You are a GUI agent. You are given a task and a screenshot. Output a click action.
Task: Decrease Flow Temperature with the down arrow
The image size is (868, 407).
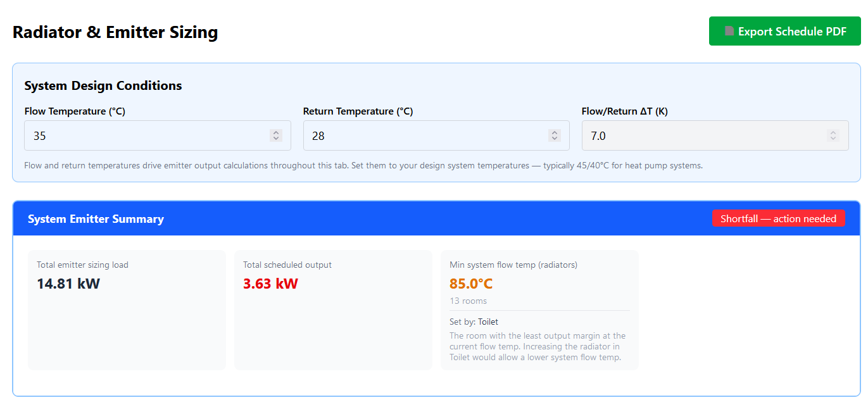[275, 139]
